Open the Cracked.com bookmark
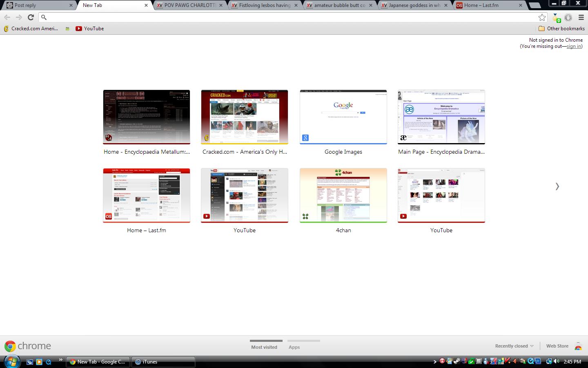 pos(31,29)
